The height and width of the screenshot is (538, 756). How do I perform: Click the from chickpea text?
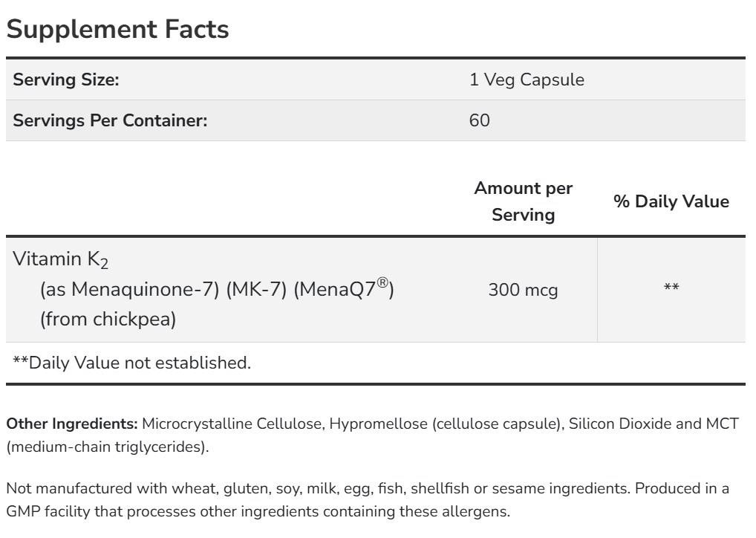coord(108,320)
